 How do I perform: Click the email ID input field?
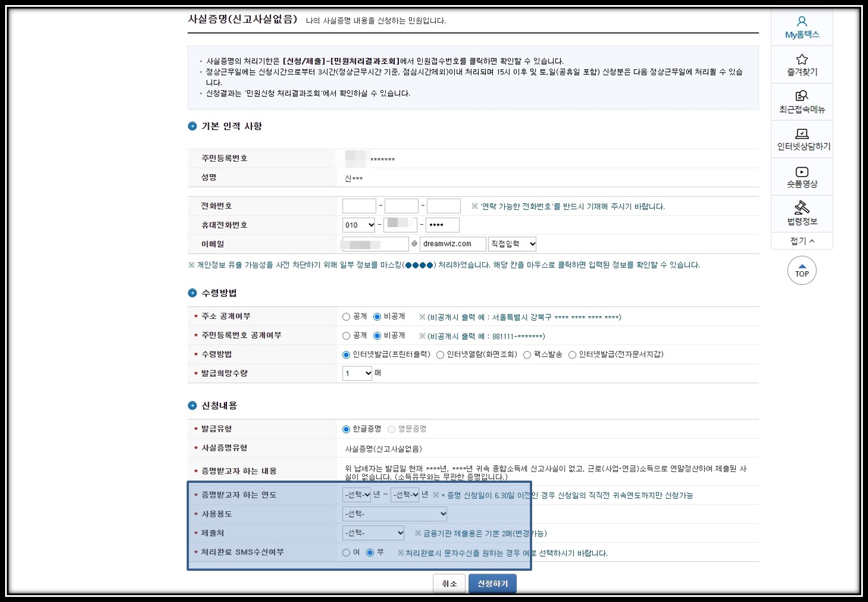click(375, 244)
